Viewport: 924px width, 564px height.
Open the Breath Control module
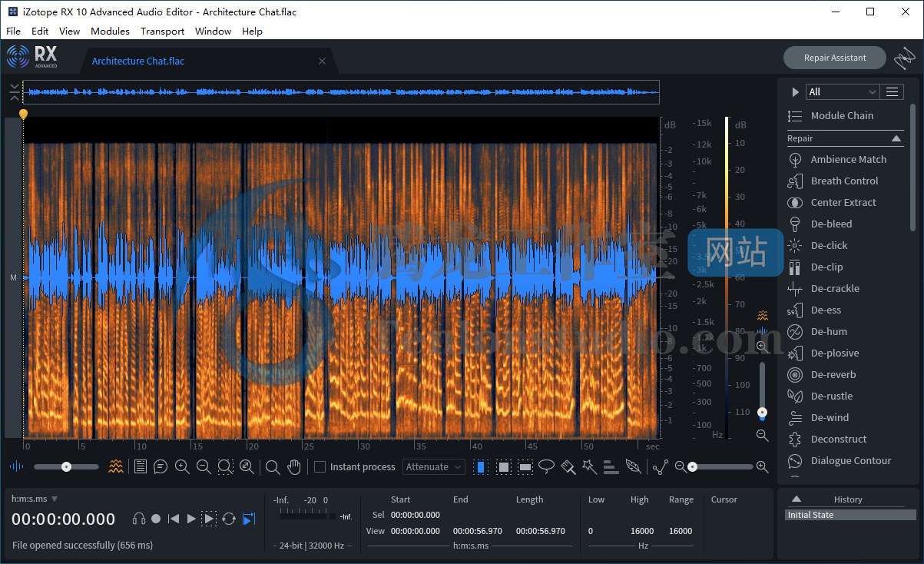point(844,181)
